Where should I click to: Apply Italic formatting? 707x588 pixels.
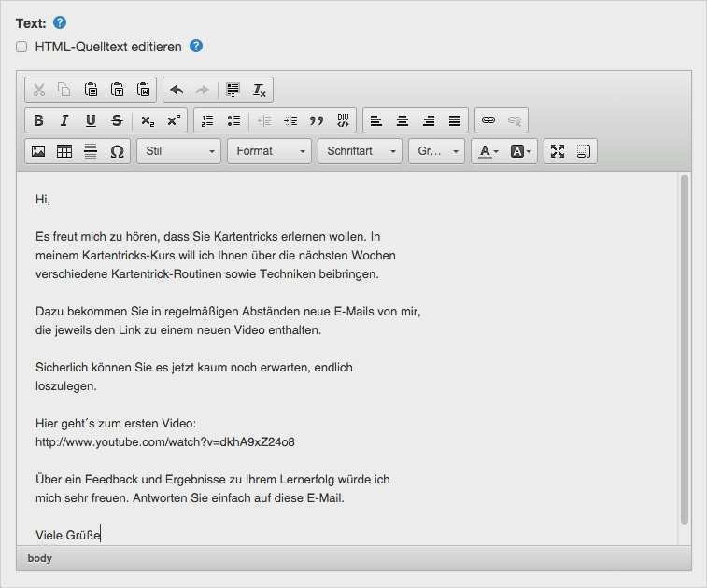point(64,120)
